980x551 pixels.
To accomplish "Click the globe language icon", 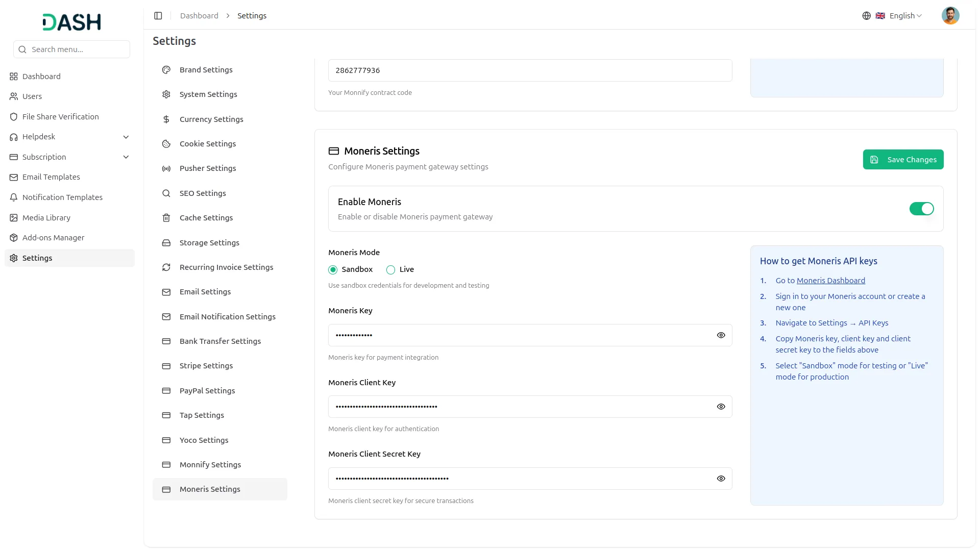I will pos(866,16).
